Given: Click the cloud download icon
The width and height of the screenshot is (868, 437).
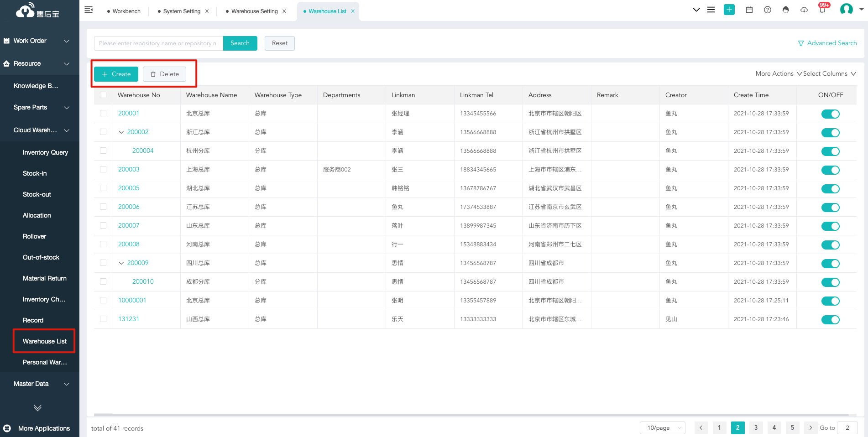Looking at the screenshot, I should (x=804, y=10).
